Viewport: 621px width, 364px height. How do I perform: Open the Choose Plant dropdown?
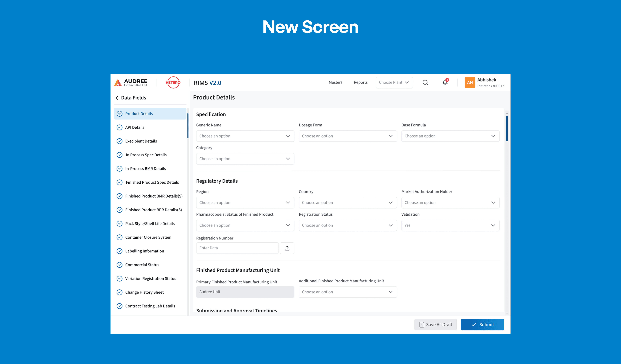coord(394,82)
